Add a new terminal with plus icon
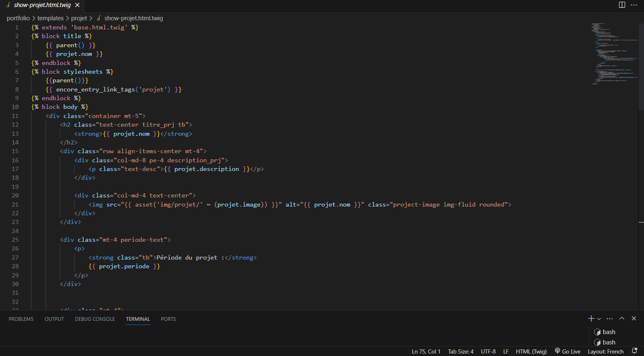This screenshot has width=644, height=356. (x=591, y=318)
